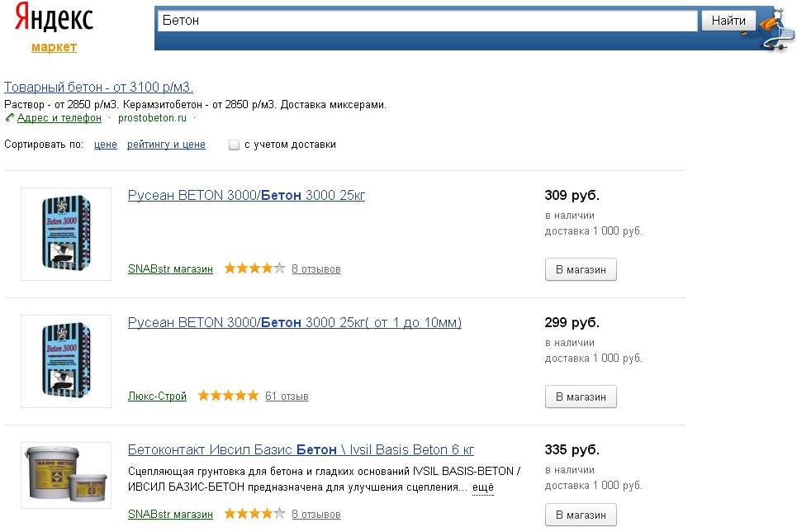Open Бетоконтакт Ивсил Базис Бетон 6 кг listing
The height and width of the screenshot is (532, 797).
(301, 449)
